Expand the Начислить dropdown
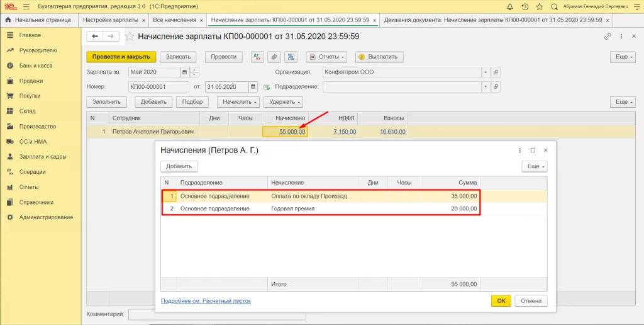Viewport: 644px width, 325px height. pyautogui.click(x=238, y=102)
